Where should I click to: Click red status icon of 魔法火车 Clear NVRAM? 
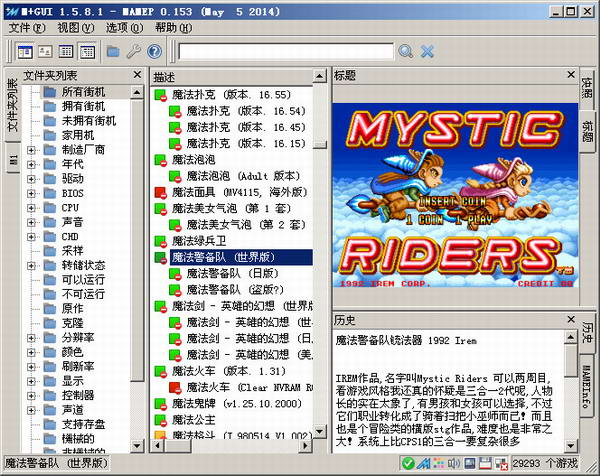pyautogui.click(x=175, y=388)
